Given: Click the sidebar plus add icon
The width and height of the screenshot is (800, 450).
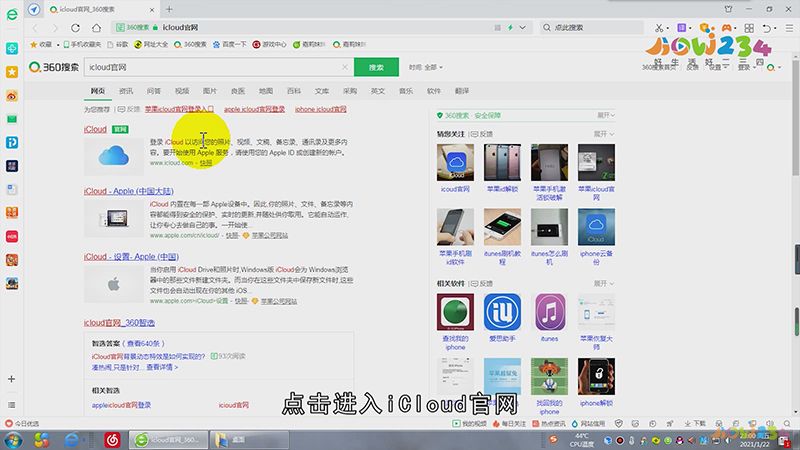Looking at the screenshot, I should click(11, 379).
